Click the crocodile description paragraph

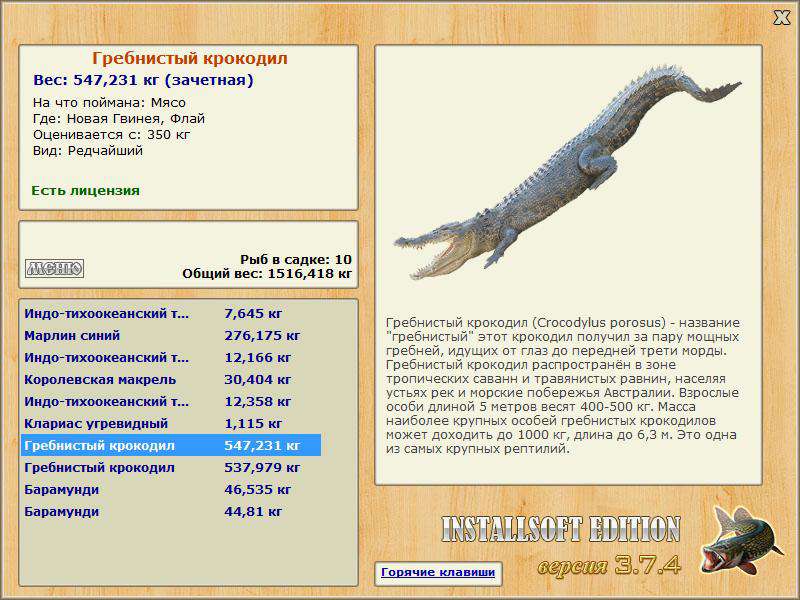coord(563,386)
